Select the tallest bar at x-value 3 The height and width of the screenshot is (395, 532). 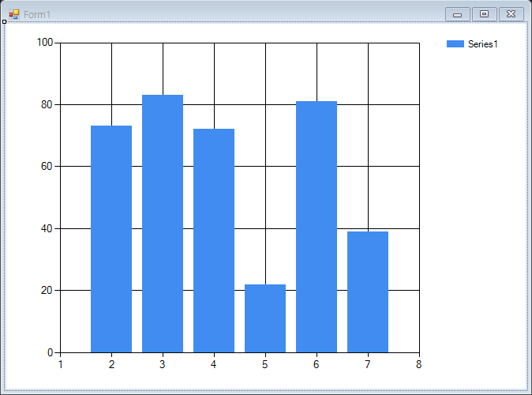pyautogui.click(x=163, y=224)
